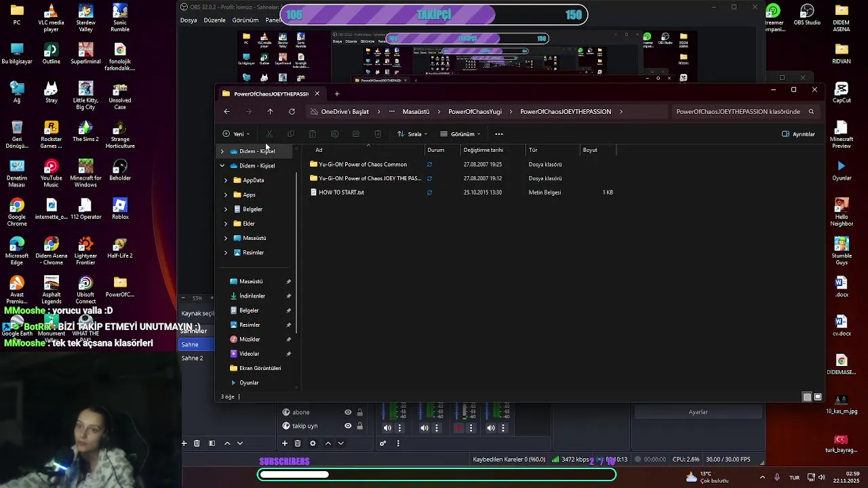This screenshot has height=488, width=868.
Task: Toggle visibility eye of takip uyn source
Action: point(348,426)
